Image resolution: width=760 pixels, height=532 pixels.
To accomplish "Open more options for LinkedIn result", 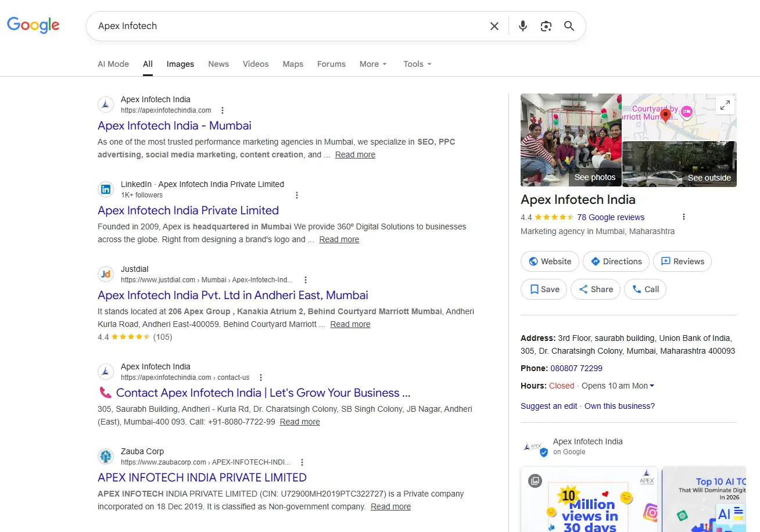I will coord(297,195).
